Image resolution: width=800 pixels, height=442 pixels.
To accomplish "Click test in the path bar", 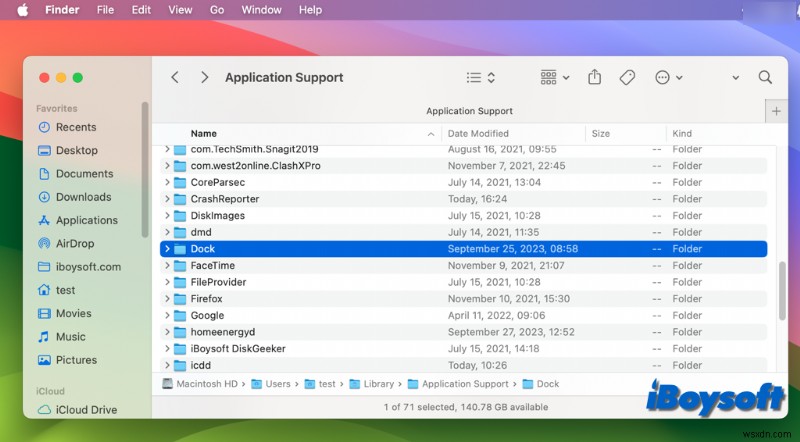I will pyautogui.click(x=320, y=384).
